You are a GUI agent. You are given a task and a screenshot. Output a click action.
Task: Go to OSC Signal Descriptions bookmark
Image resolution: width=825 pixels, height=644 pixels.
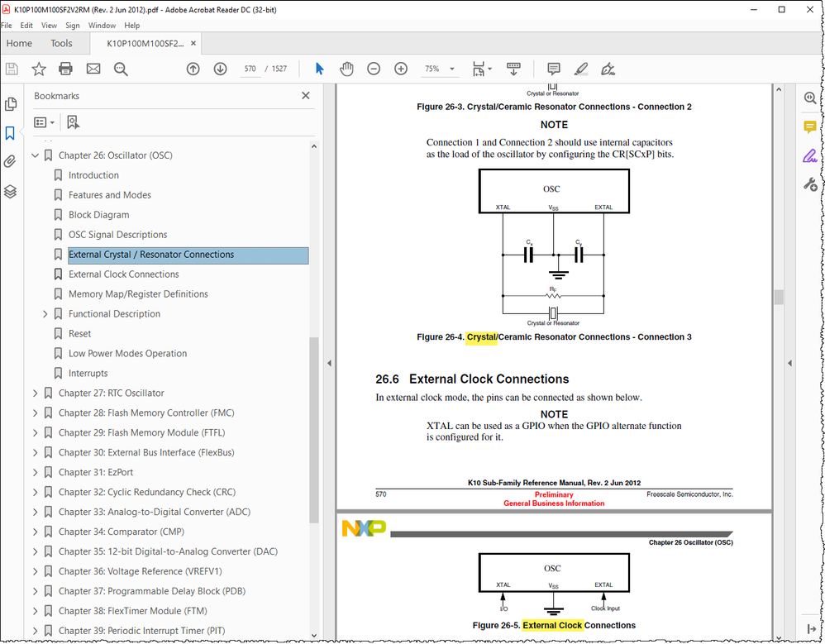(118, 235)
